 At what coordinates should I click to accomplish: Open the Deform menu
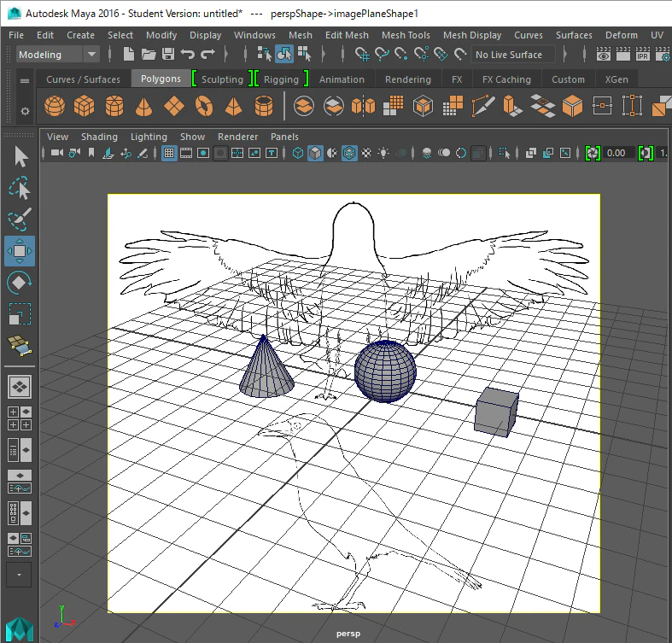click(622, 35)
